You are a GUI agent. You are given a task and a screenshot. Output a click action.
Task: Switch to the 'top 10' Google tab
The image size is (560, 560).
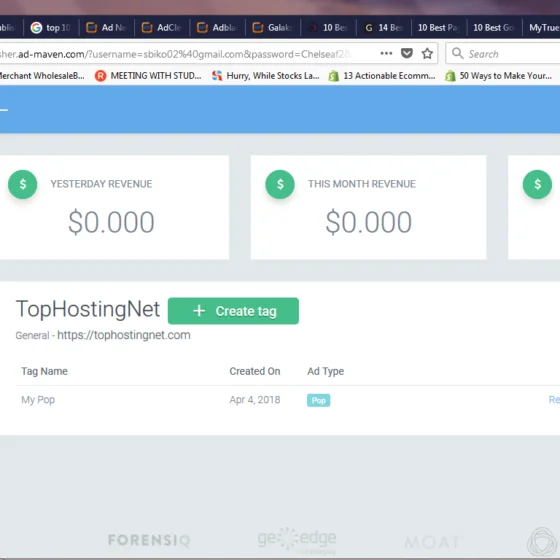tap(51, 28)
